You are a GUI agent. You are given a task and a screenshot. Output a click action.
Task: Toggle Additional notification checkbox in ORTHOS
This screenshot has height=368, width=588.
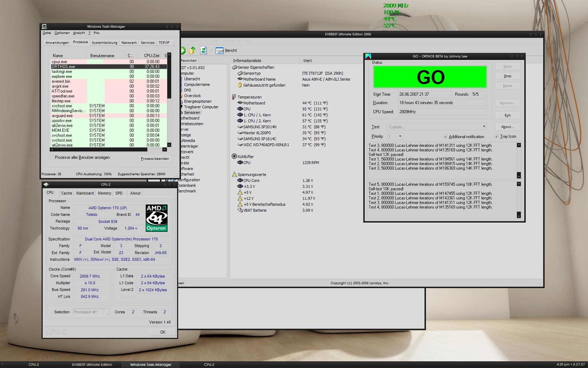(446, 137)
